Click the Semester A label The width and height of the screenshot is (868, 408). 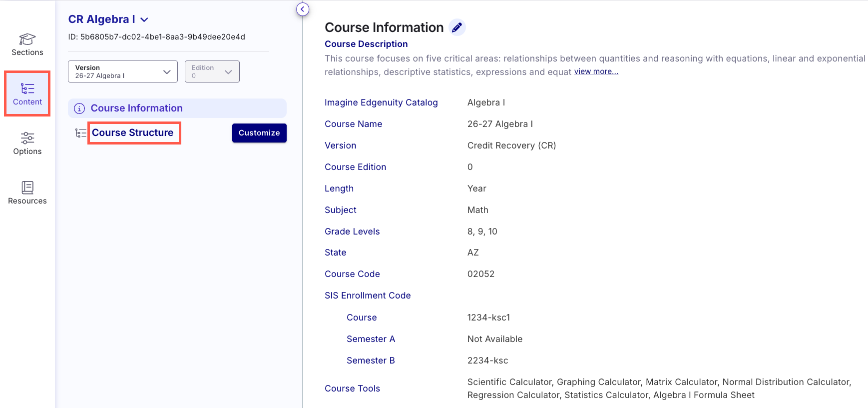coord(371,339)
